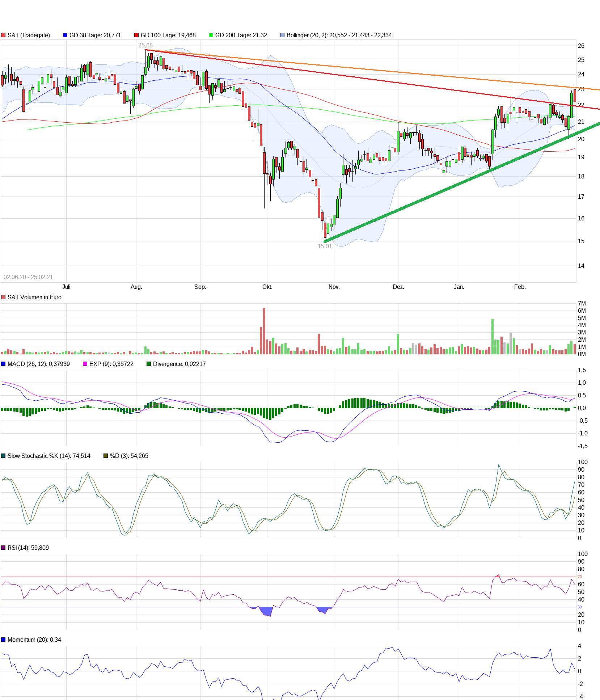Screen dimensions: 600x700
Task: Toggle the Slow Stochastic %K (14) series
Action: pos(3,456)
